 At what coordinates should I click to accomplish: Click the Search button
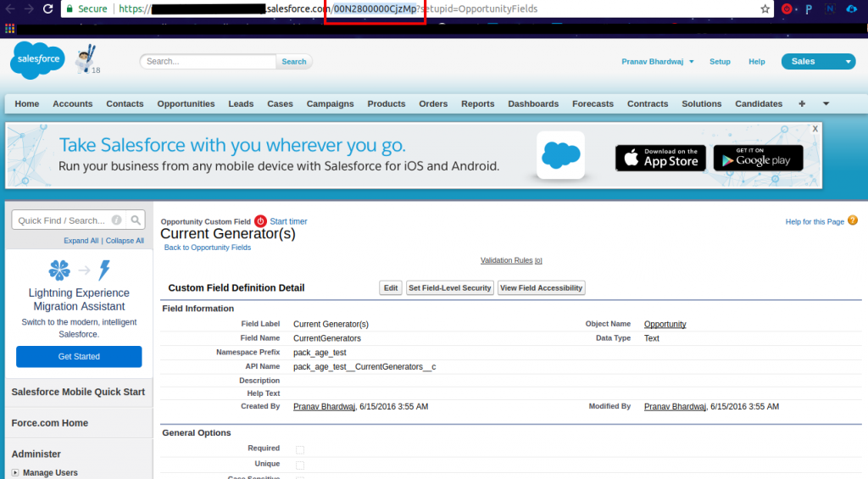pos(294,62)
